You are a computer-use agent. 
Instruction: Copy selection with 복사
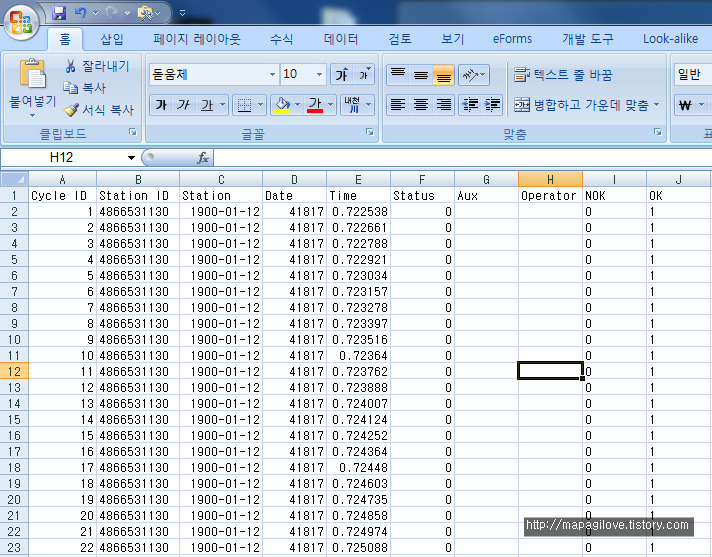[84, 88]
